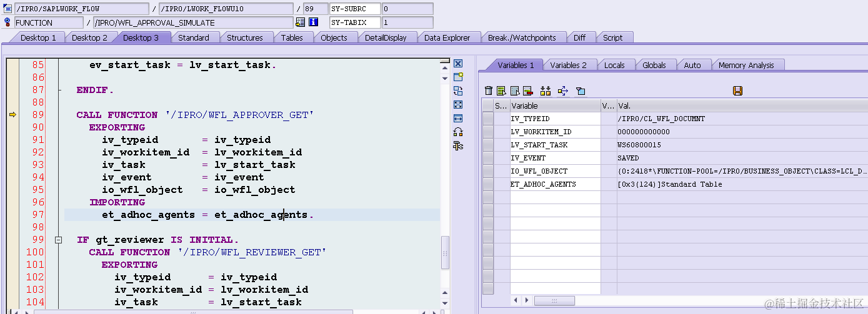Click the new tool icon with yellow star
868x314 pixels.
(458, 77)
